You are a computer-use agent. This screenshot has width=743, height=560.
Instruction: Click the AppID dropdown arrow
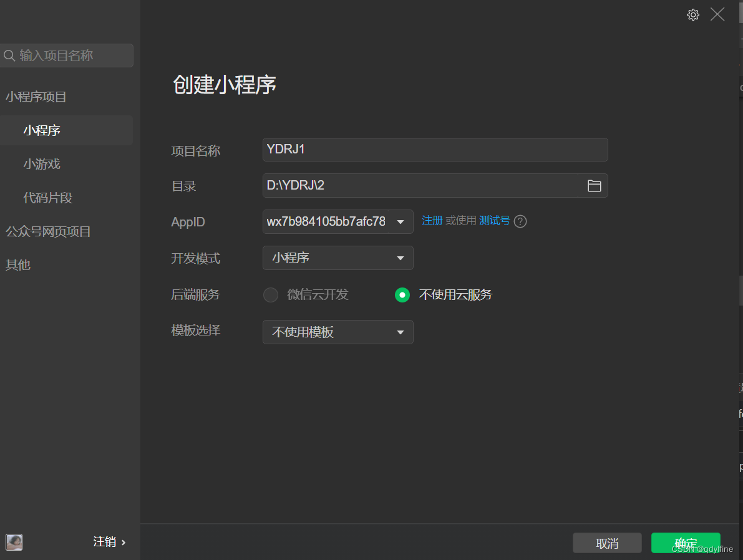point(400,221)
